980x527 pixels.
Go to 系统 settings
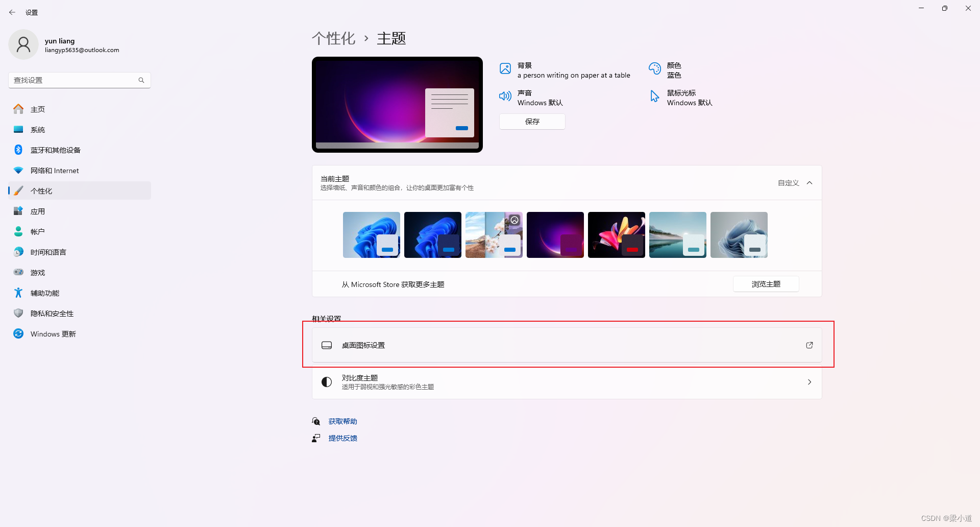pyautogui.click(x=80, y=129)
